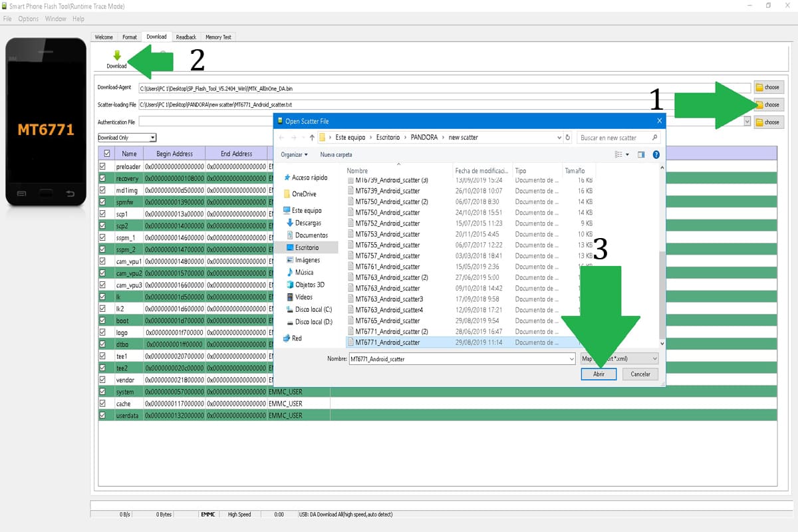Uncheck the cache partition checkbox
Viewport: 798px width, 532px height.
click(103, 404)
